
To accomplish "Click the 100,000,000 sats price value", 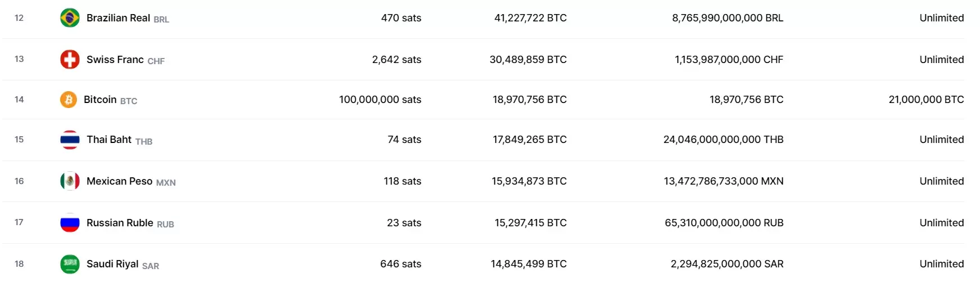I will [380, 100].
